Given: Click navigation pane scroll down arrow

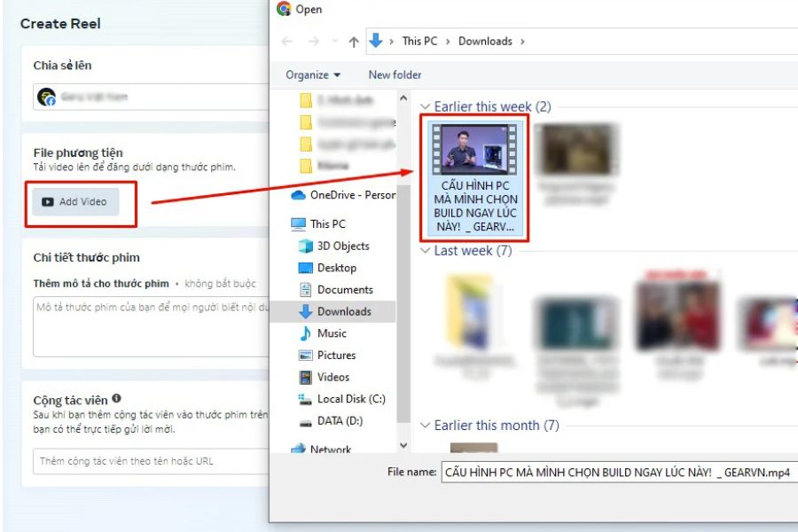Looking at the screenshot, I should coord(403,445).
